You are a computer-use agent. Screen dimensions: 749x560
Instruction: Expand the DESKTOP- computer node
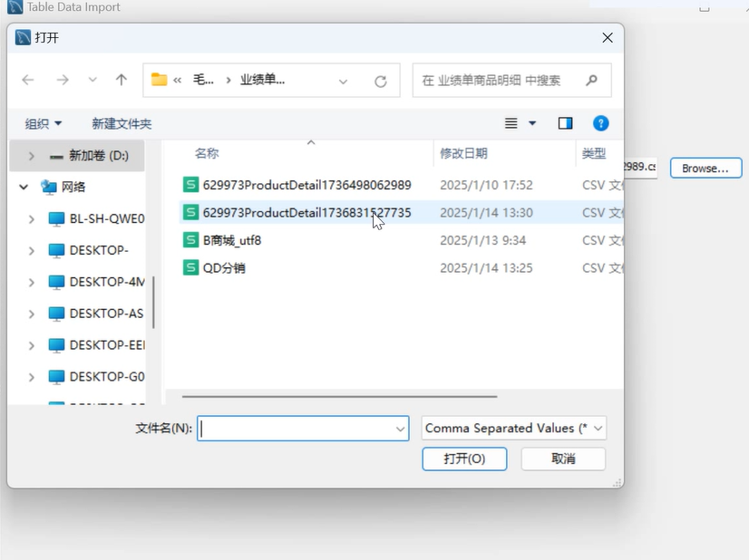click(x=31, y=251)
